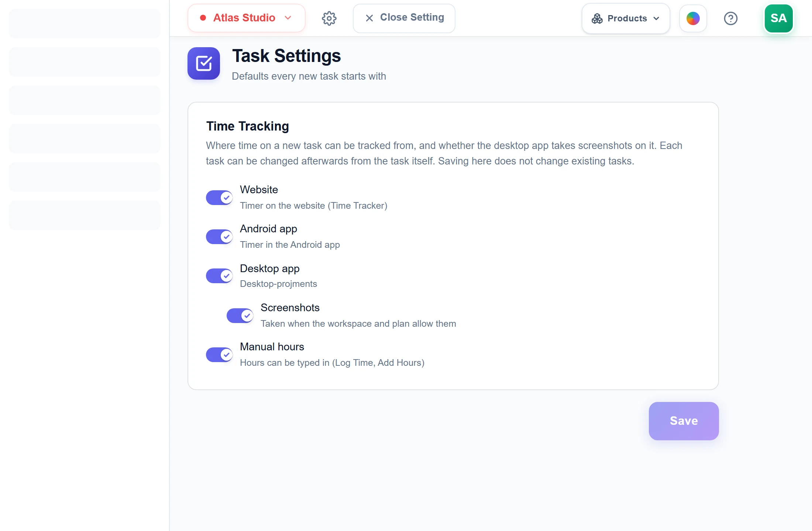Click the "Website" label
Image resolution: width=812 pixels, height=531 pixels.
pos(259,190)
